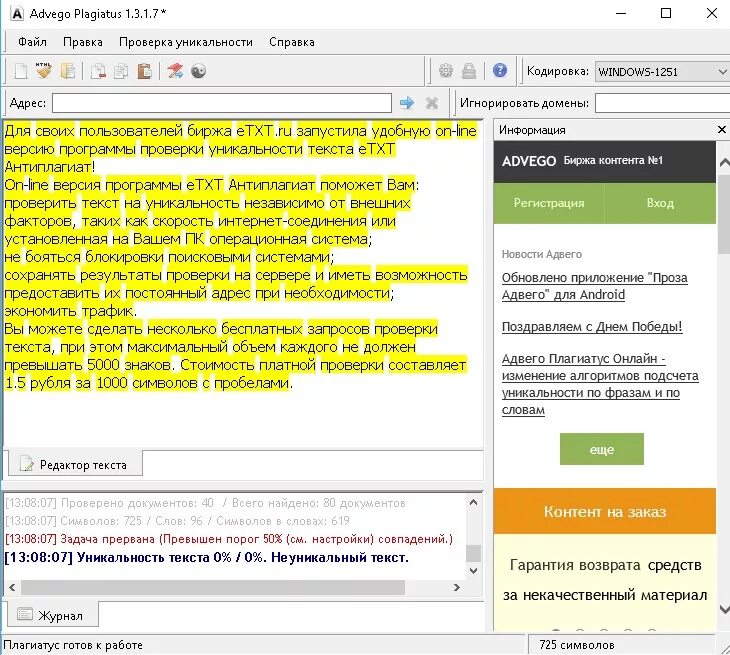This screenshot has width=730, height=655.
Task: Click the cut document icon with red mark
Action: click(98, 71)
